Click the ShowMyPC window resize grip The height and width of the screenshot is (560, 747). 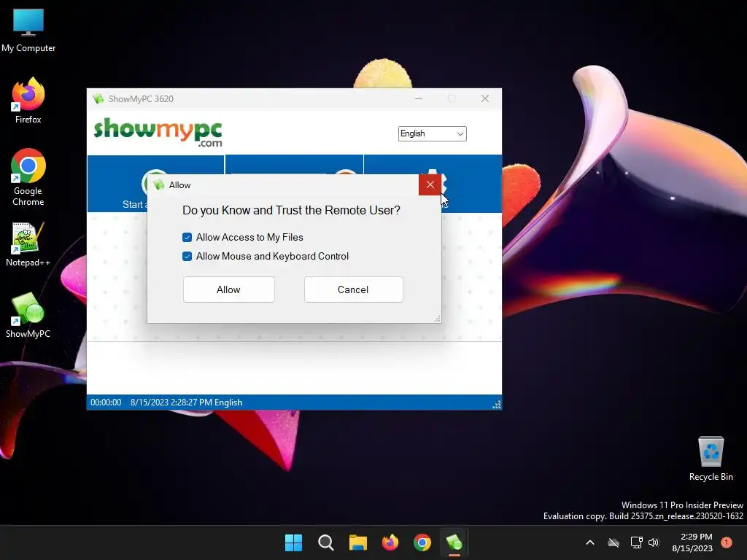coord(496,404)
